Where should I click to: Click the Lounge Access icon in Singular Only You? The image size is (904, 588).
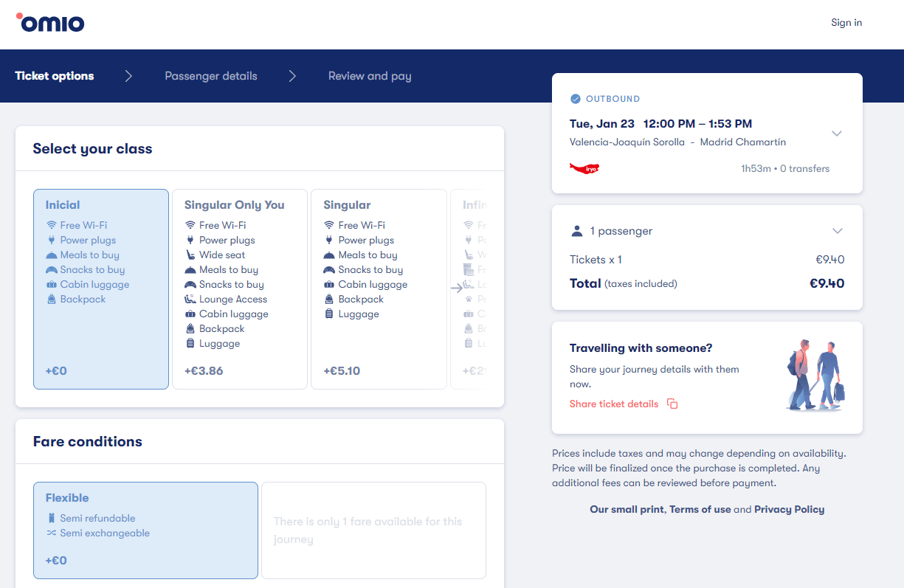[192, 299]
